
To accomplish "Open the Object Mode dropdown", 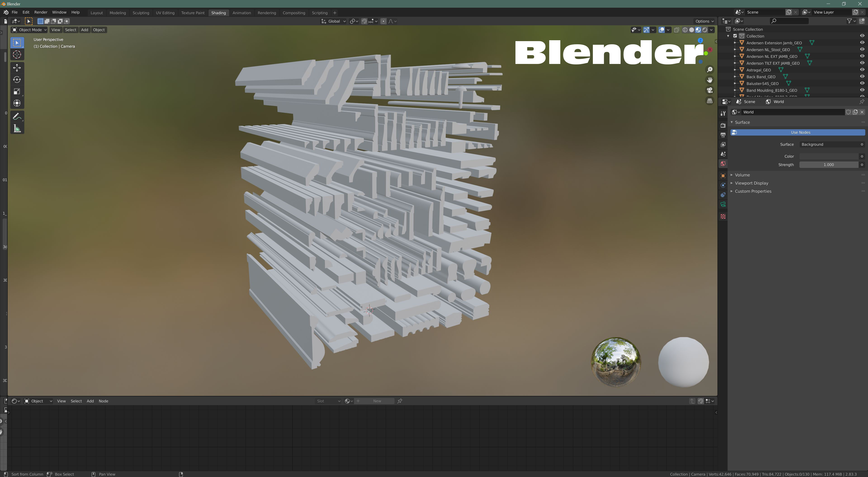I will pyautogui.click(x=29, y=30).
